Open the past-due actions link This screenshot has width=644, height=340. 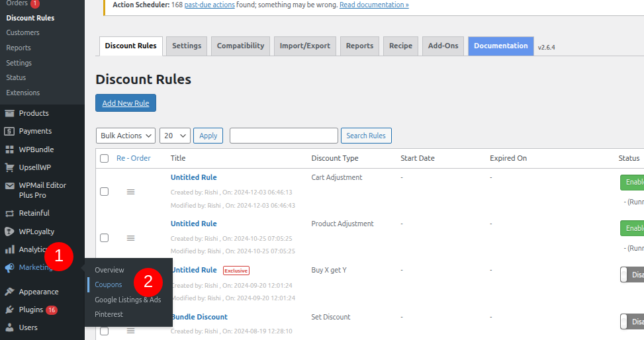208,5
